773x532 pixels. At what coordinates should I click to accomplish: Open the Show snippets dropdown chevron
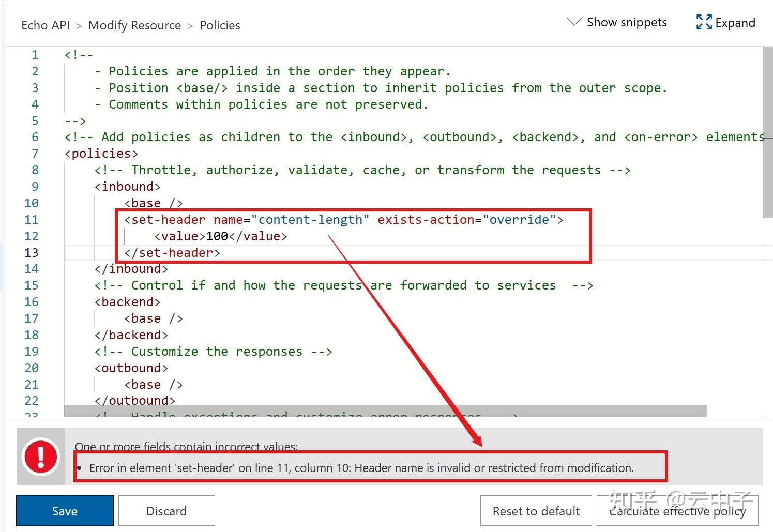click(574, 23)
